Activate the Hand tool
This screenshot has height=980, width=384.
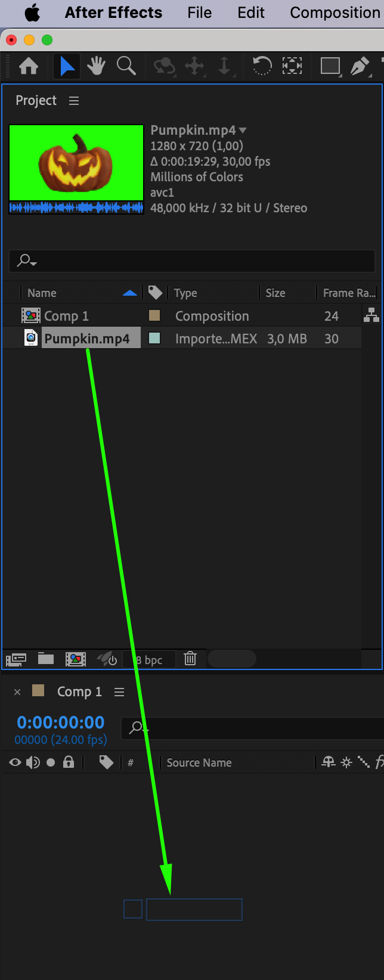(96, 66)
